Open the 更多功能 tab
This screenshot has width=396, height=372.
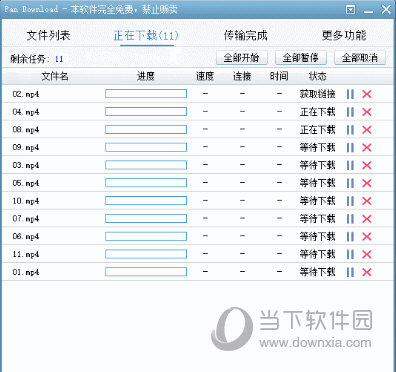tap(344, 35)
